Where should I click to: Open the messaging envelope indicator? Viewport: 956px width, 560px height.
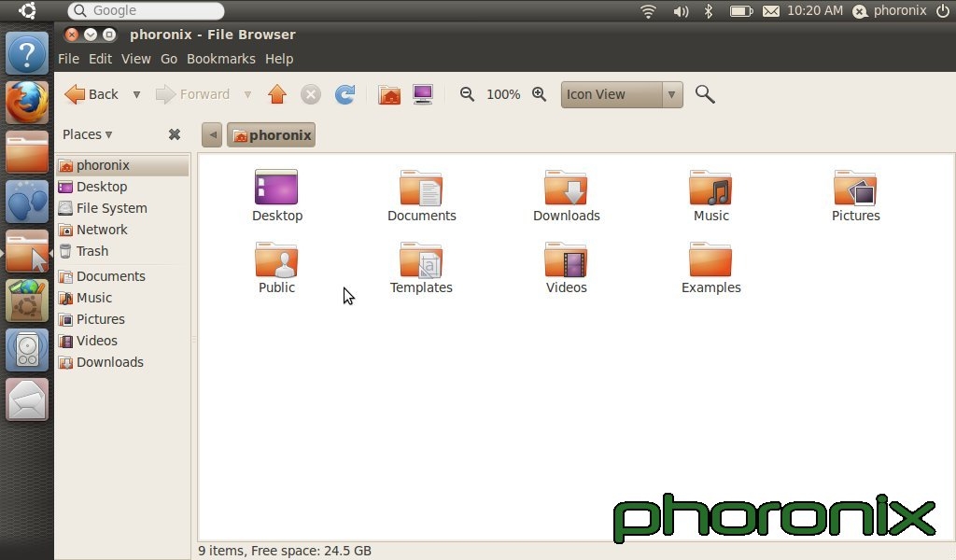770,10
